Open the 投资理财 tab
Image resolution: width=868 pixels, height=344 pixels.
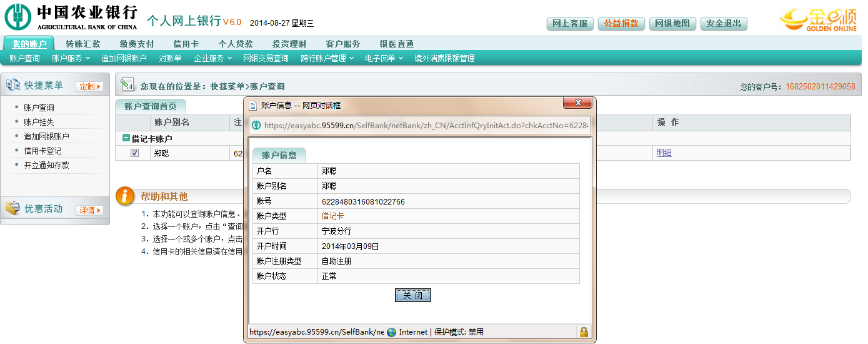pyautogui.click(x=289, y=44)
